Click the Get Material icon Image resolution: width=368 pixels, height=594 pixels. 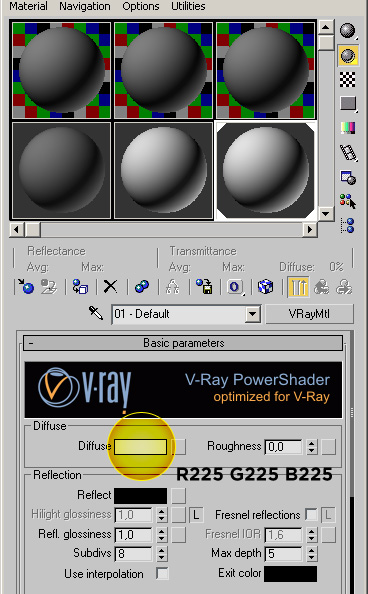pos(27,287)
